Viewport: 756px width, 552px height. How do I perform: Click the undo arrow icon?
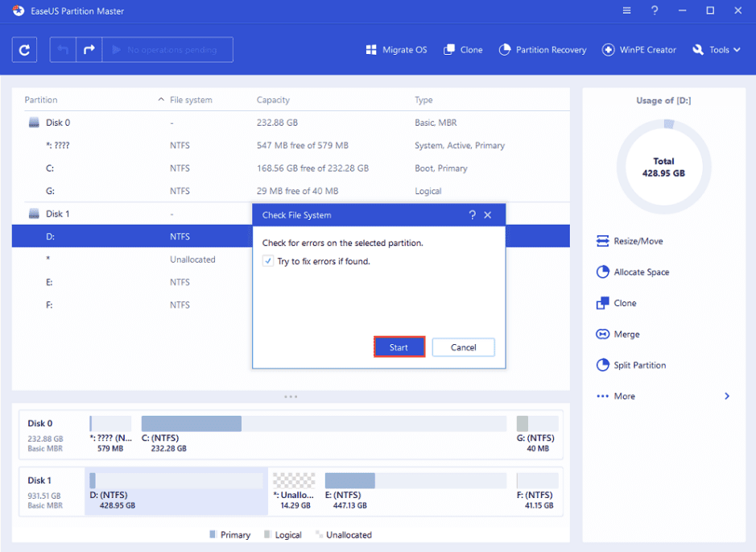[63, 50]
